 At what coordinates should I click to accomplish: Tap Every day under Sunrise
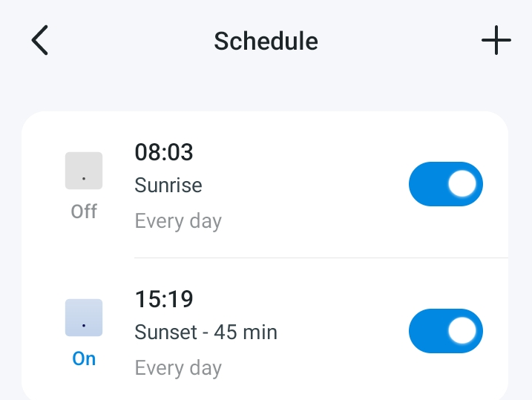(178, 220)
